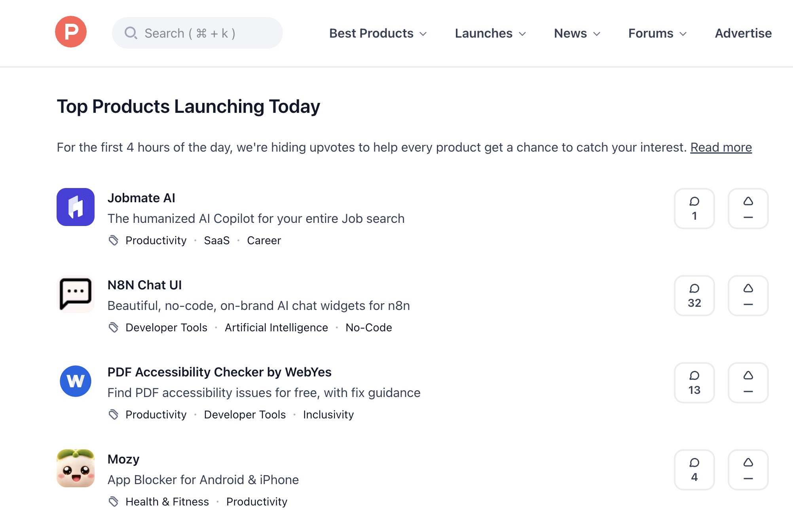793x532 pixels.
Task: Select PDF Accessibility Checker's Productivity tag
Action: 156,414
